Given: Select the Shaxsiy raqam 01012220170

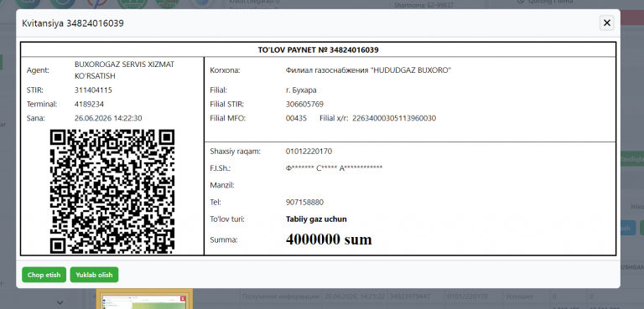Looking at the screenshot, I should (x=309, y=152).
